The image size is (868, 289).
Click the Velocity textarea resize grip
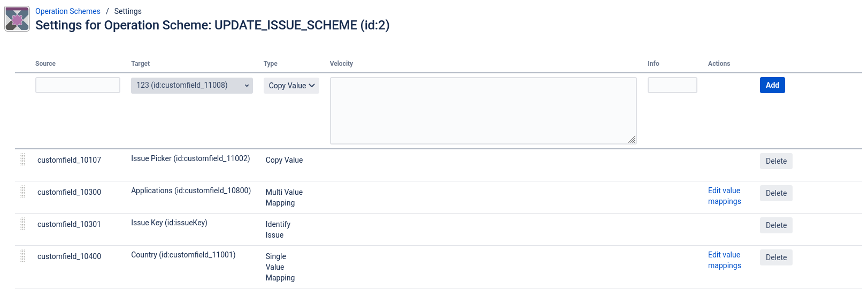pyautogui.click(x=632, y=139)
